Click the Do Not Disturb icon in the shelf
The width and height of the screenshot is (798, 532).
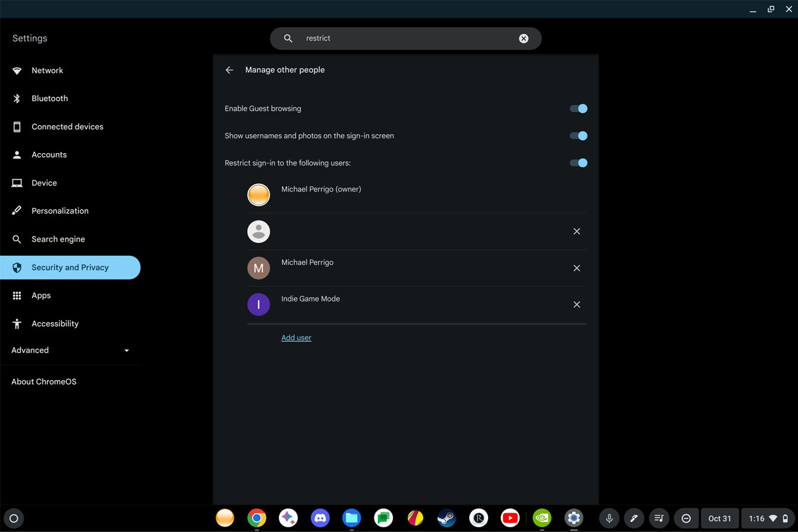(x=686, y=518)
